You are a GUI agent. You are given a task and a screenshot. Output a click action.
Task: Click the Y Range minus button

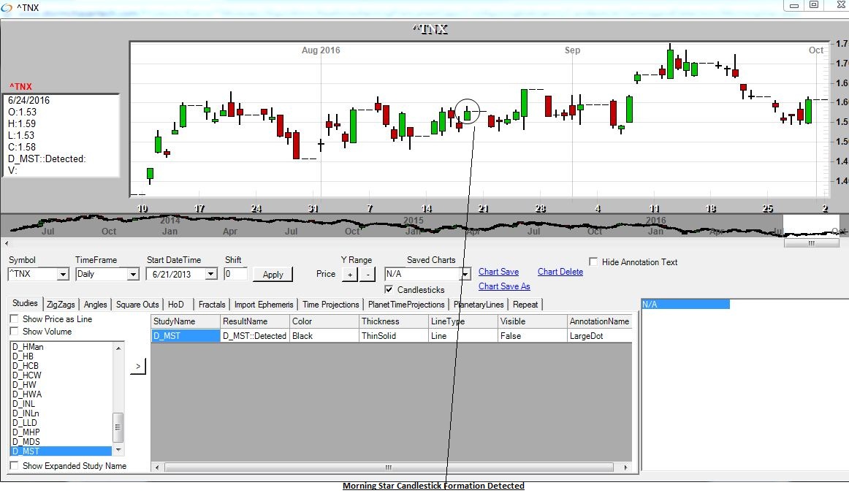[x=368, y=275]
